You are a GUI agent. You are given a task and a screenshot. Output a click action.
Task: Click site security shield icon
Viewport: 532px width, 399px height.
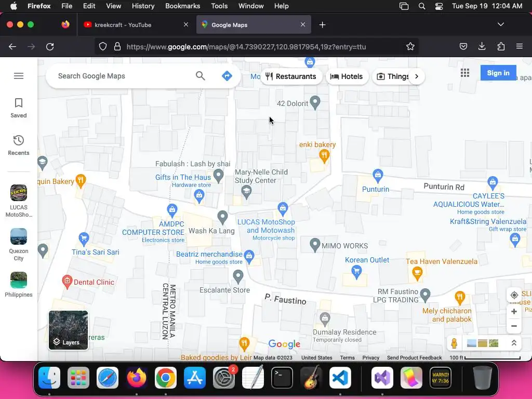coord(102,46)
